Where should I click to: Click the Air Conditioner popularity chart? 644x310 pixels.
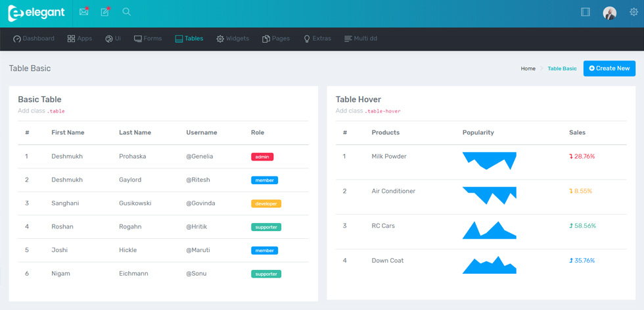tap(489, 195)
